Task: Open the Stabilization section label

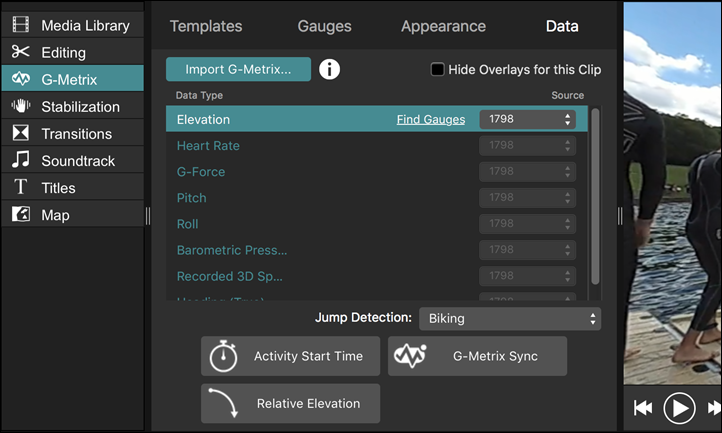Action: tap(81, 107)
